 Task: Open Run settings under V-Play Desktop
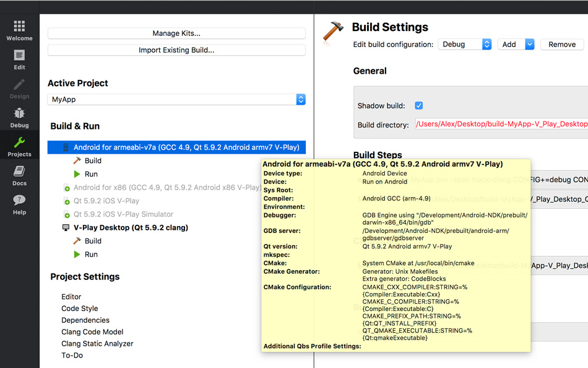click(91, 255)
